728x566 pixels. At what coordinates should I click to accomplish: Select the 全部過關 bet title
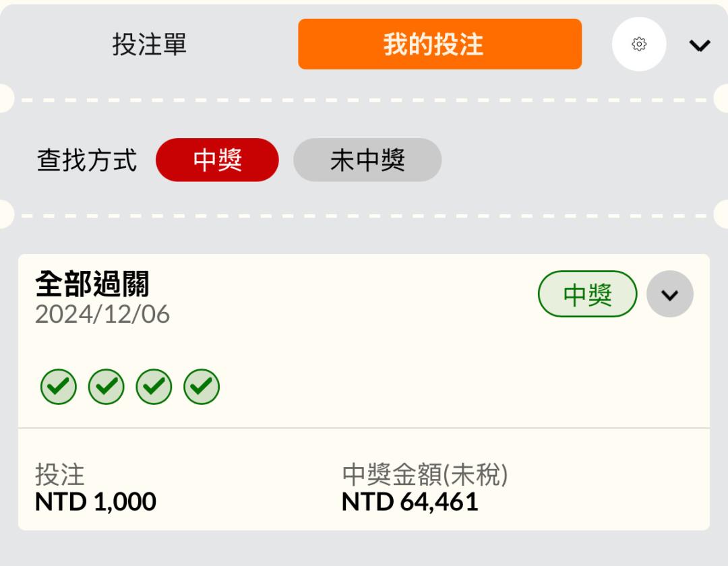tap(92, 284)
